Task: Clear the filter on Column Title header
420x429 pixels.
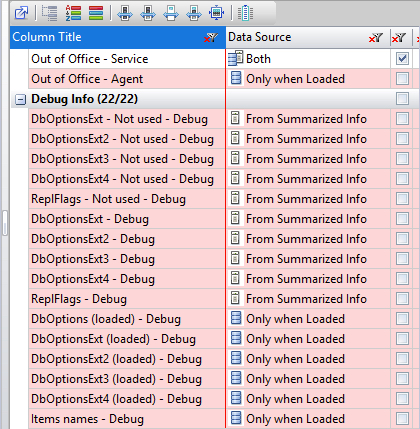Action: point(211,38)
